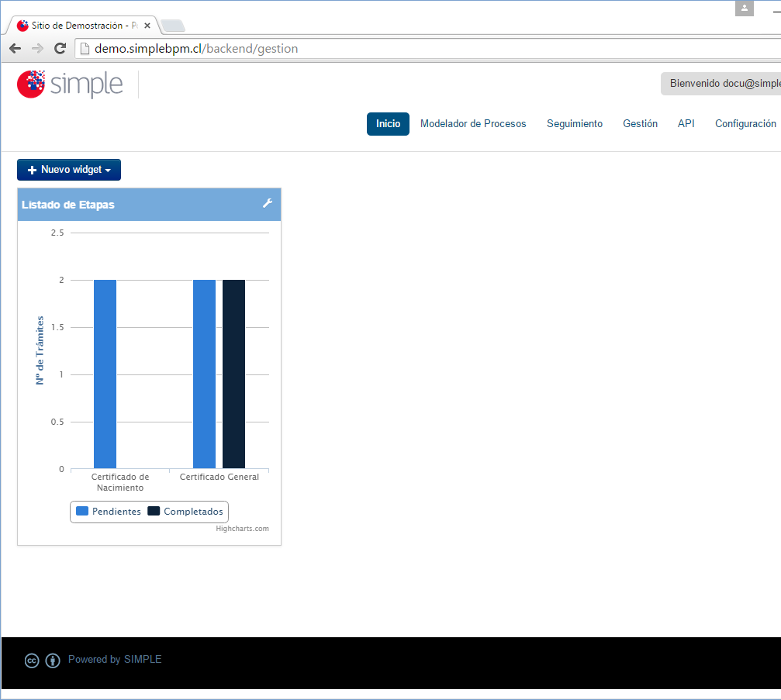
Task: Open the API section
Action: click(x=686, y=124)
